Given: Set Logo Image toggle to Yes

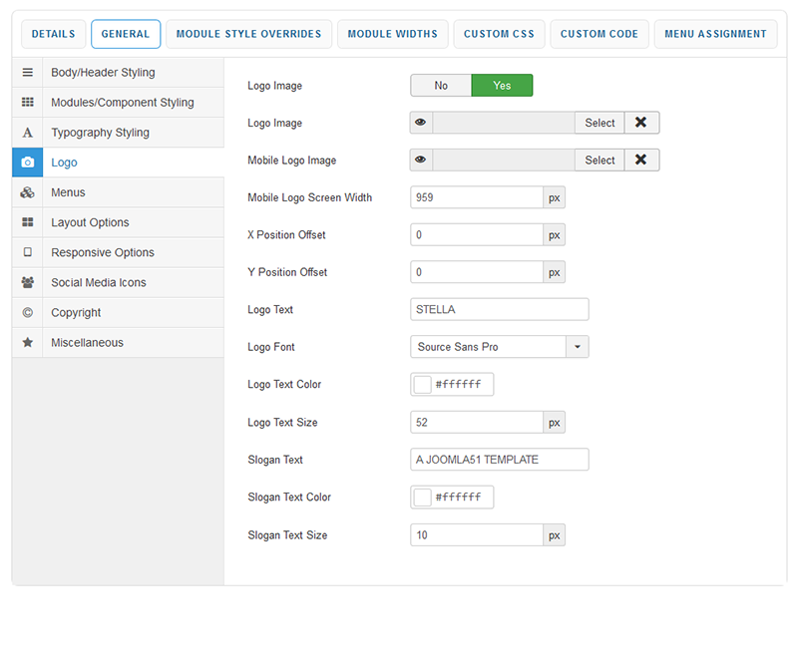Looking at the screenshot, I should [502, 86].
